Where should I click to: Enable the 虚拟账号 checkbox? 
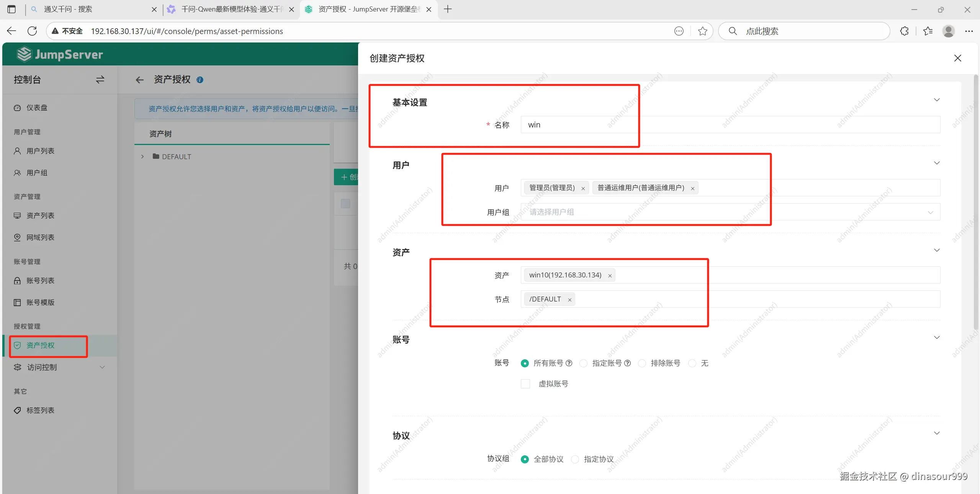click(x=525, y=384)
